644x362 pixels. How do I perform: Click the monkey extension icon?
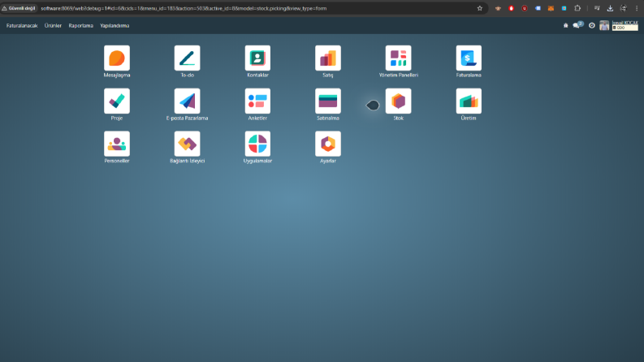coord(498,8)
